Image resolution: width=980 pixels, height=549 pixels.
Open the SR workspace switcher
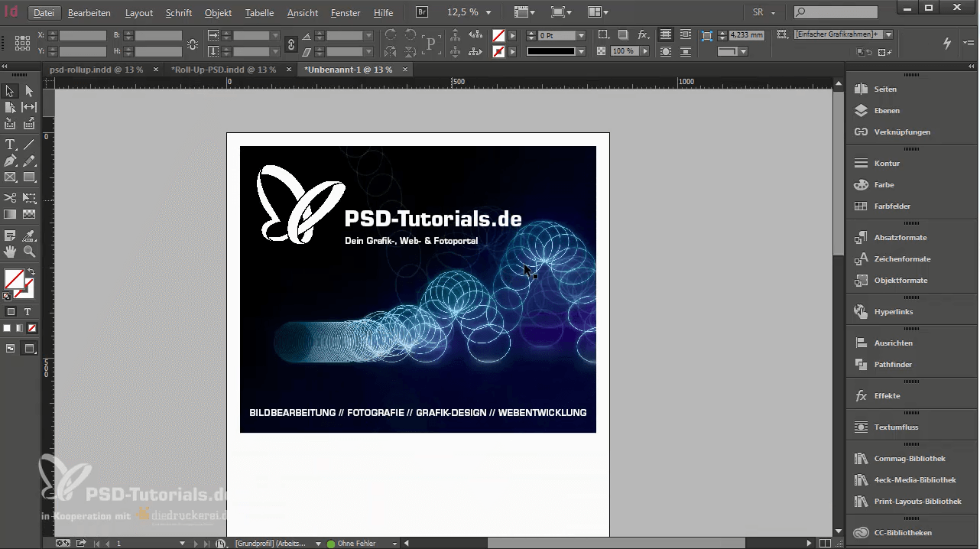tap(764, 12)
